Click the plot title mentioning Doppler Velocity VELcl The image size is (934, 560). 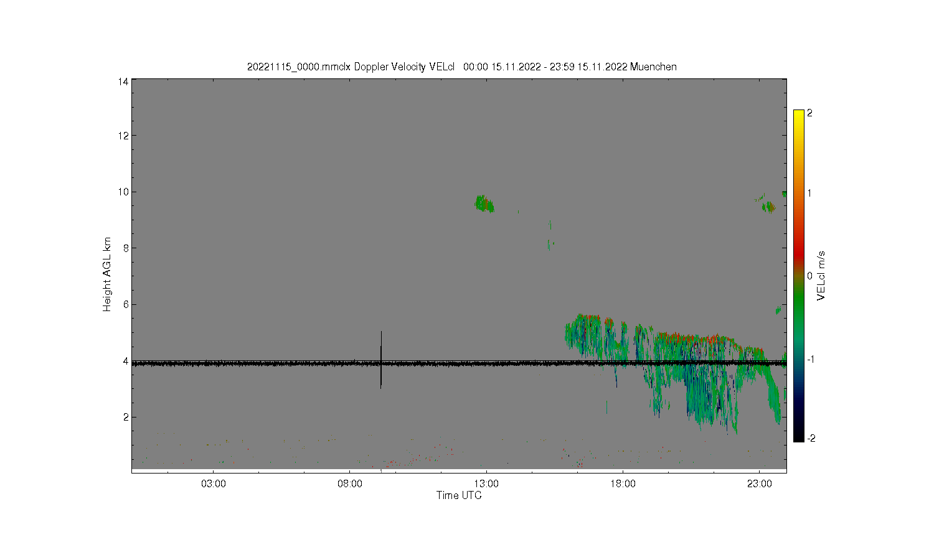point(462,67)
